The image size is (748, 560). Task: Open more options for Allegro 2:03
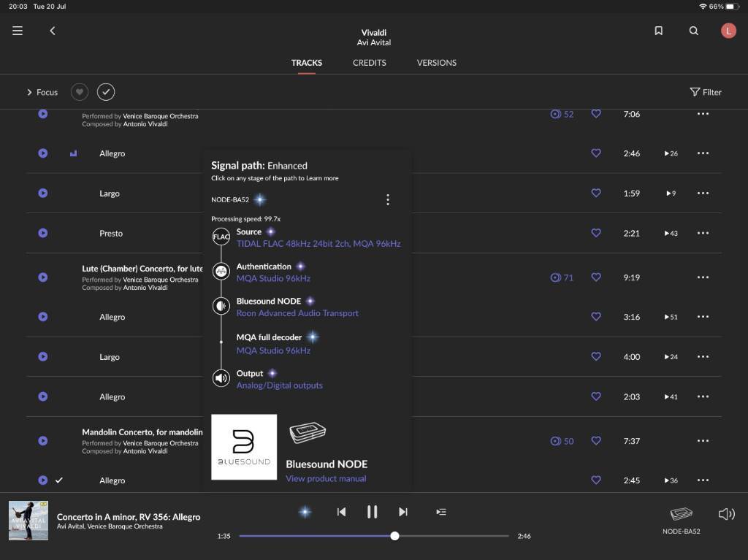point(703,396)
